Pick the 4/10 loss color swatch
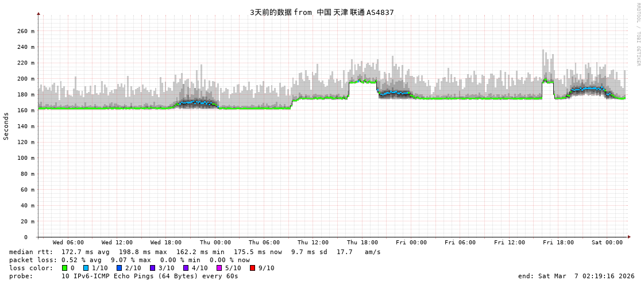 [x=186, y=268]
